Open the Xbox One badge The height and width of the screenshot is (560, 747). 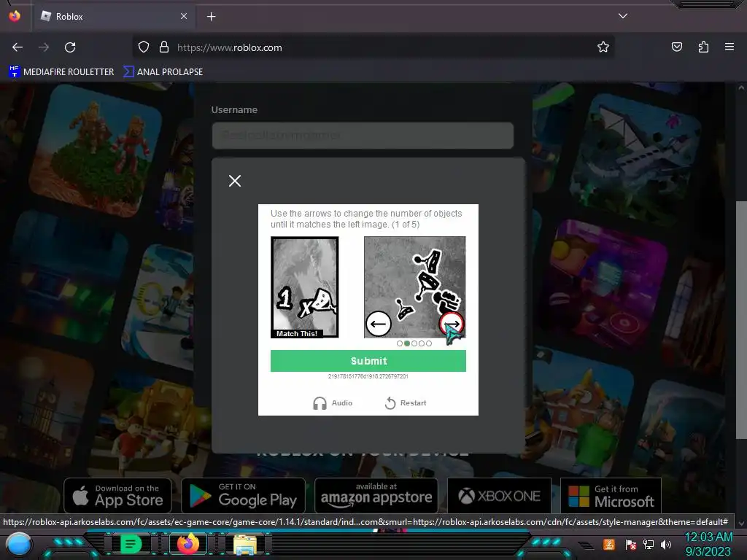(x=499, y=496)
